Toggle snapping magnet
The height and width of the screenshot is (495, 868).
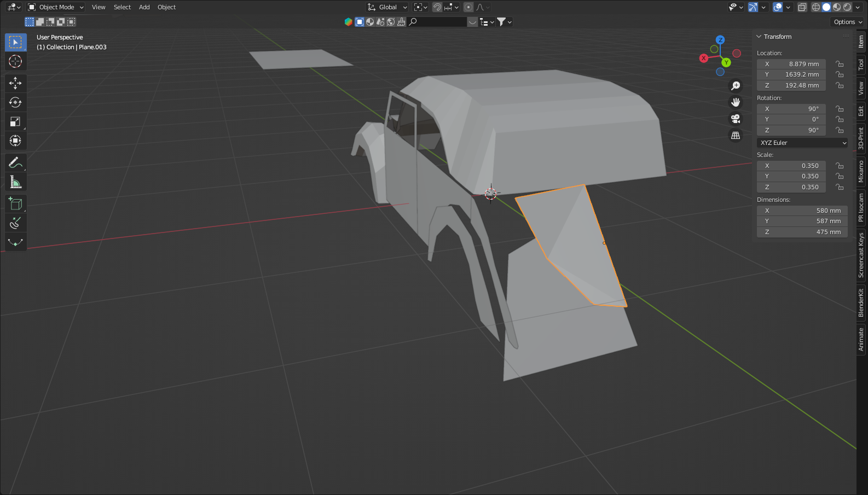[437, 7]
